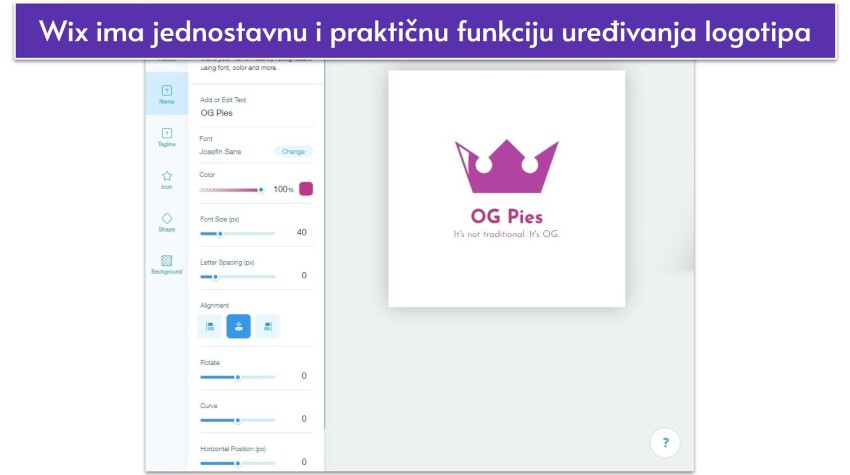Click the color opacity slider
The image size is (850, 475).
point(232,189)
